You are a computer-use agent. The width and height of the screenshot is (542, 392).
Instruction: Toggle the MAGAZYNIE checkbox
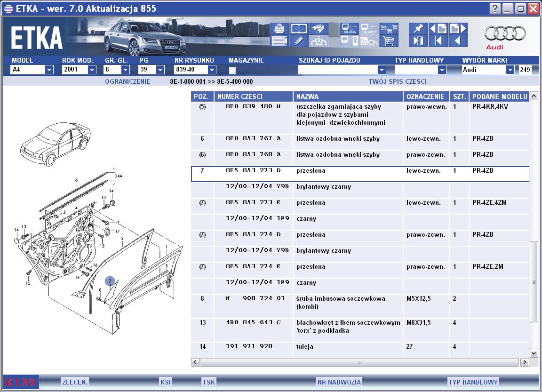pos(232,70)
